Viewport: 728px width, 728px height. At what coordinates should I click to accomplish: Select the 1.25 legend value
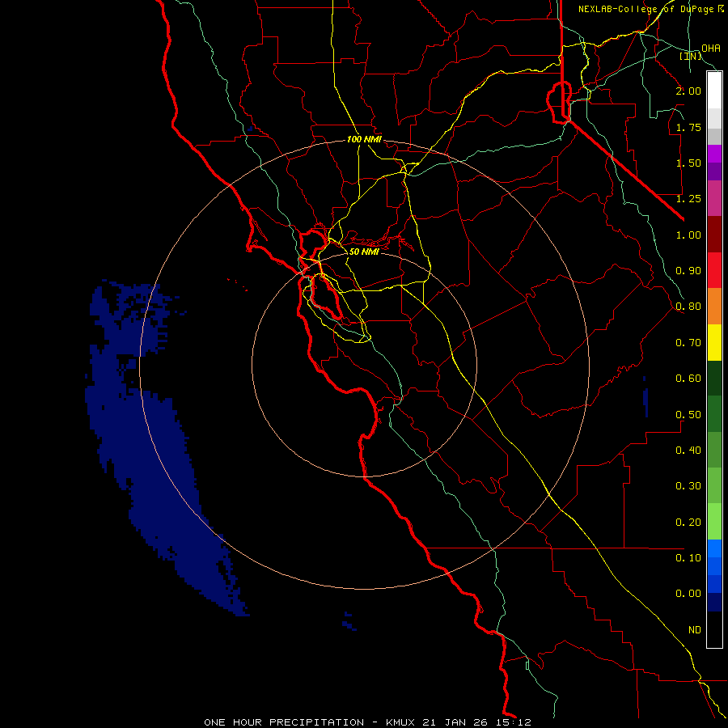coord(688,199)
